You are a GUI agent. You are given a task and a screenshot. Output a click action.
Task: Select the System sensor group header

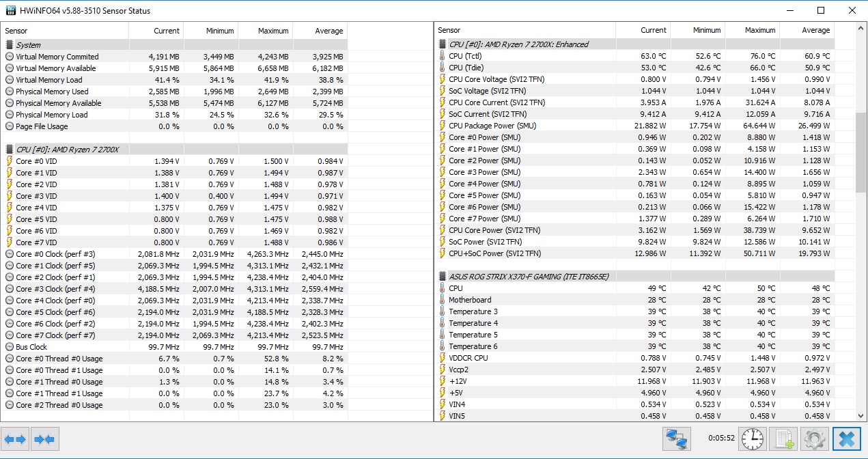point(28,45)
